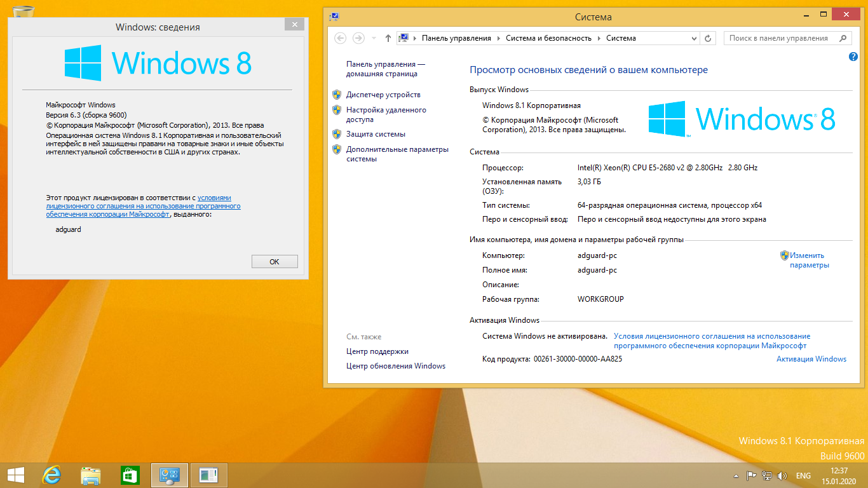Open 'Дополнительные параметры системы' link
Viewport: 868px width, 488px height.
click(x=397, y=154)
